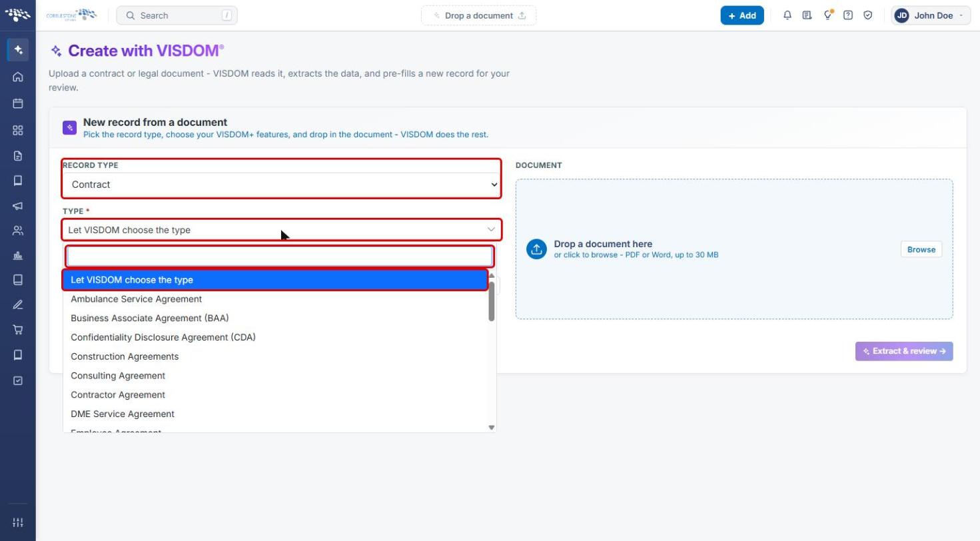Open the document page icon in sidebar
The height and width of the screenshot is (541, 980).
tap(18, 156)
